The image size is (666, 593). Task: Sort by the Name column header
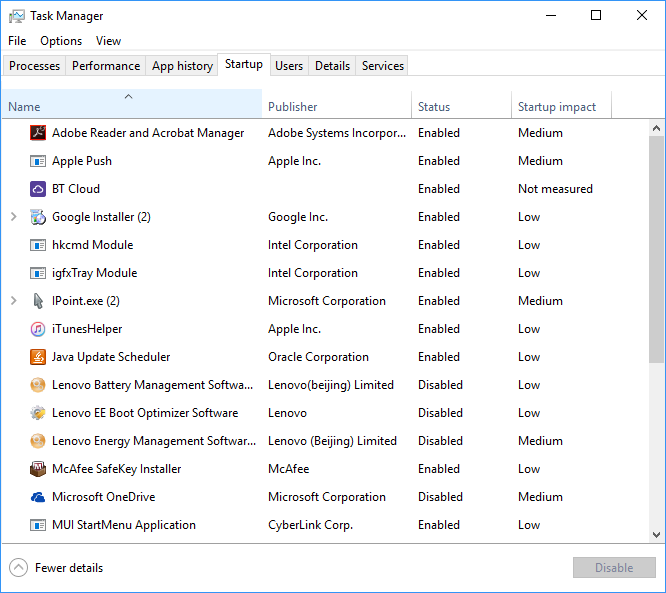(x=132, y=104)
